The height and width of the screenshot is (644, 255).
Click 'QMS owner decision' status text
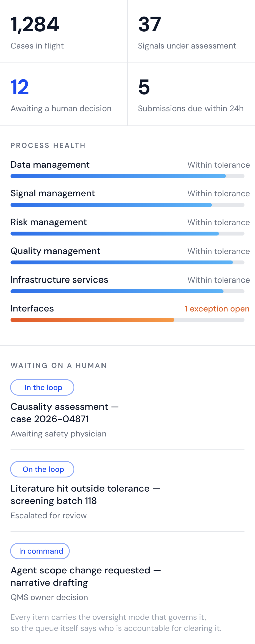point(49,597)
